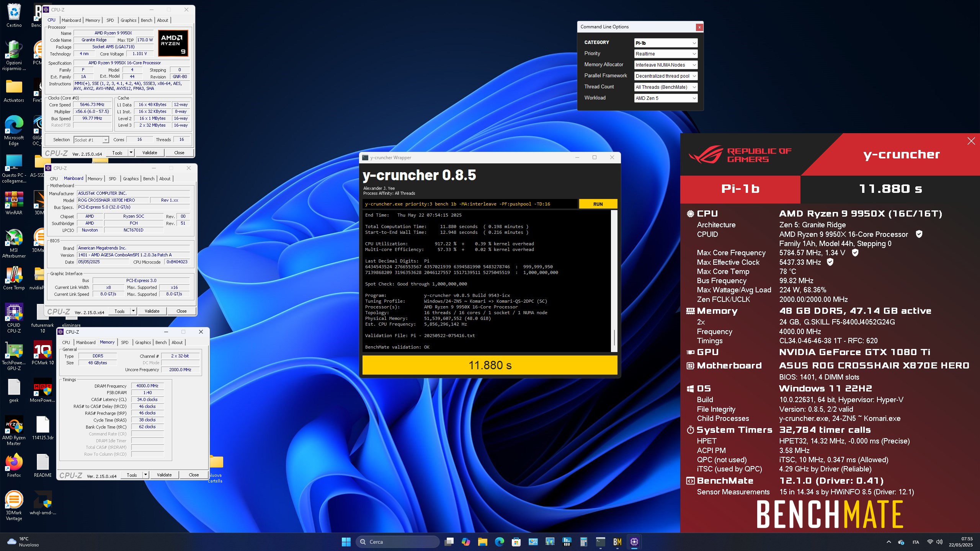Open Microsoft Edge desktop shortcut

[14, 130]
